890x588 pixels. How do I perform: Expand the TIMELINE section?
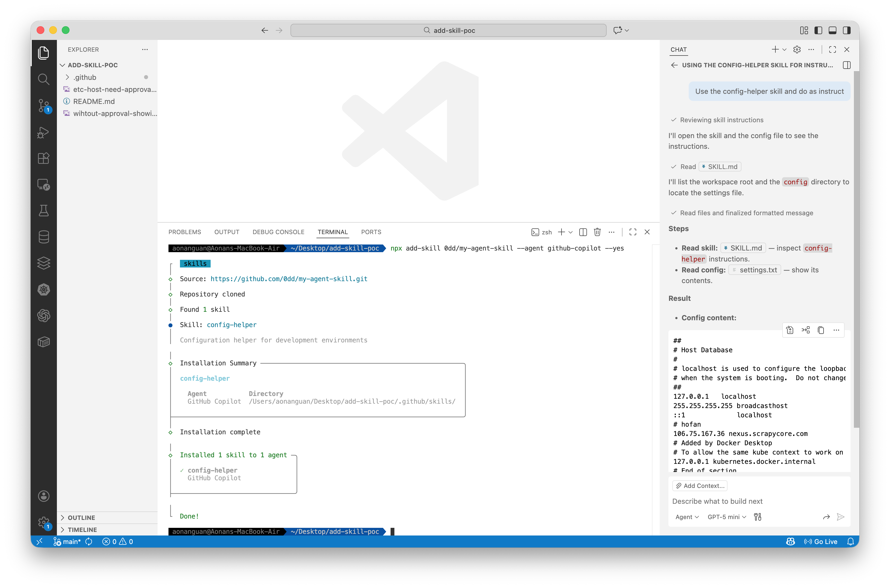tap(83, 529)
